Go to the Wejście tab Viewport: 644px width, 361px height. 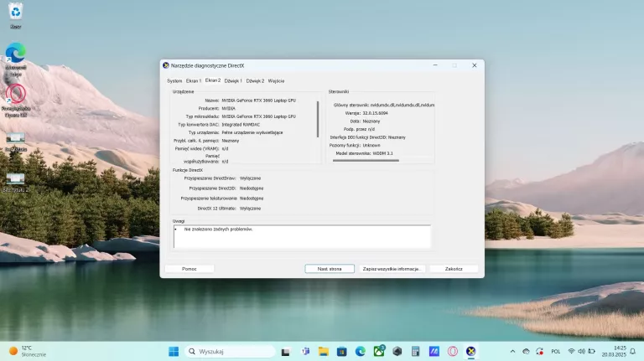point(276,81)
